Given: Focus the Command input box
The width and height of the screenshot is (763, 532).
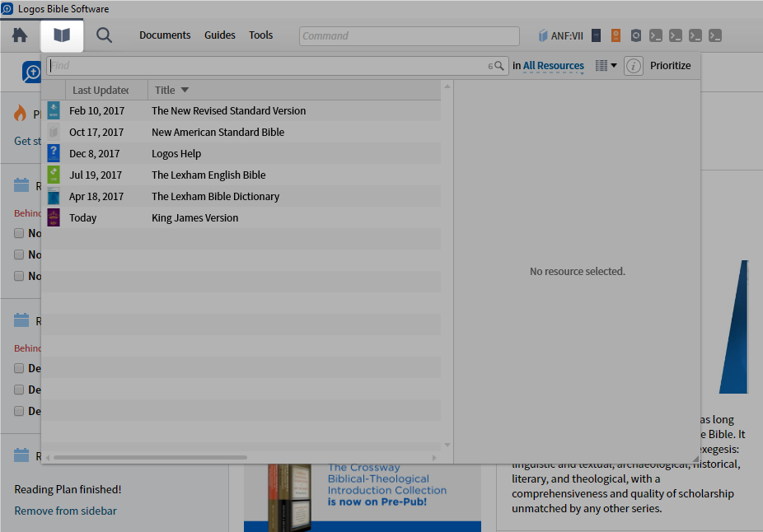Looking at the screenshot, I should pos(410,36).
